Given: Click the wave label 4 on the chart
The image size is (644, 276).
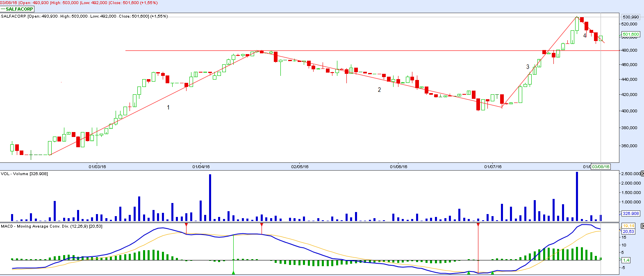Looking at the screenshot, I should coord(585,36).
